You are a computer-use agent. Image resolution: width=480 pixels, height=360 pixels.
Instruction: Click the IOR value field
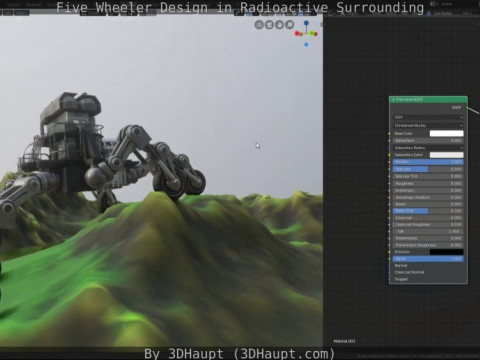click(x=428, y=231)
